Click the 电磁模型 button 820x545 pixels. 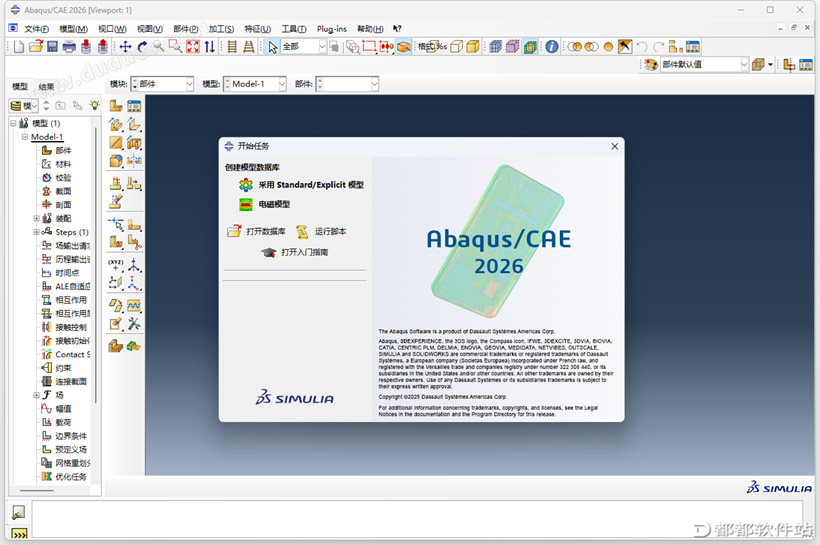(265, 205)
